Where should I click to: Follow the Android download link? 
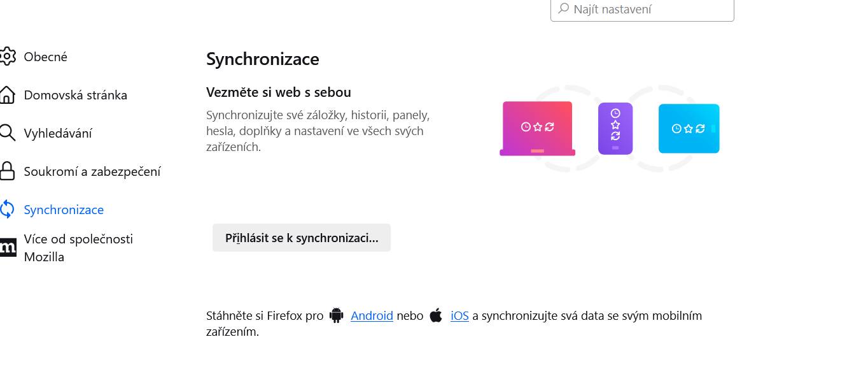coord(372,315)
